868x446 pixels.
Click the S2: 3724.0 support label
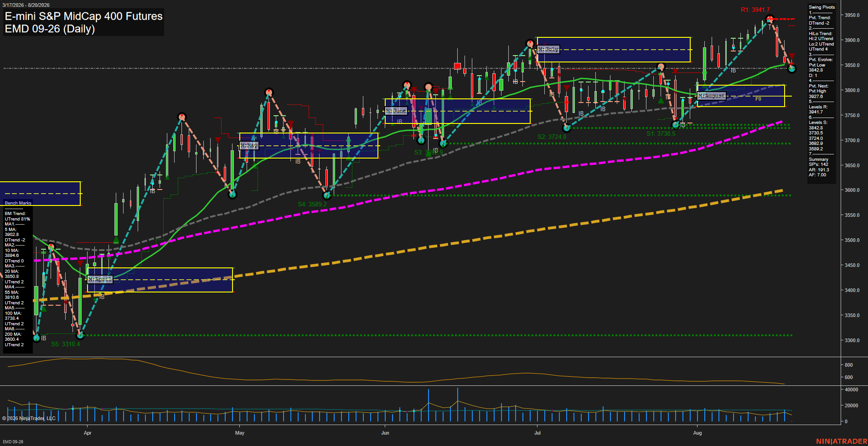point(552,137)
